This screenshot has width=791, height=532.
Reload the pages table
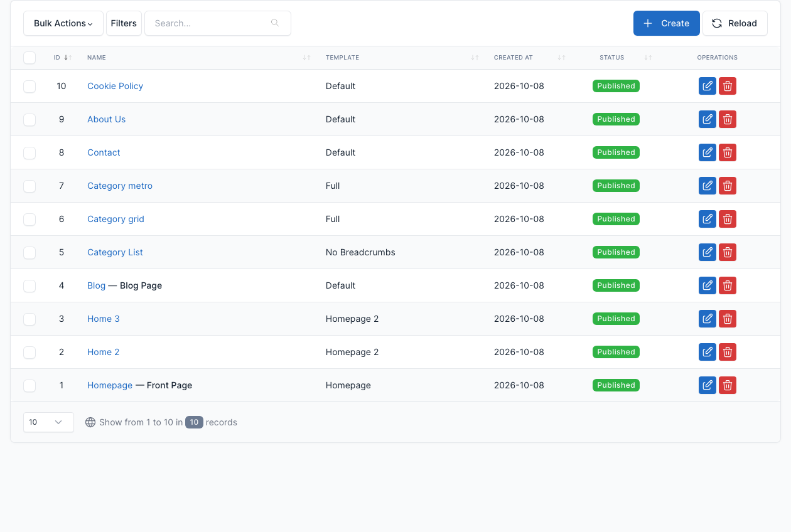pos(735,23)
